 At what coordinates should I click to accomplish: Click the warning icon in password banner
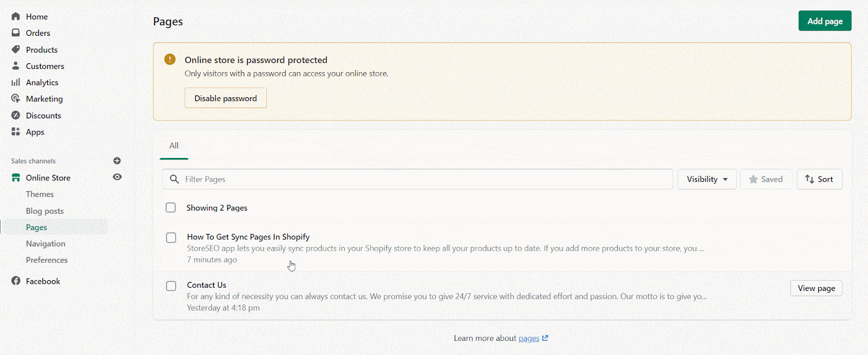tap(170, 59)
